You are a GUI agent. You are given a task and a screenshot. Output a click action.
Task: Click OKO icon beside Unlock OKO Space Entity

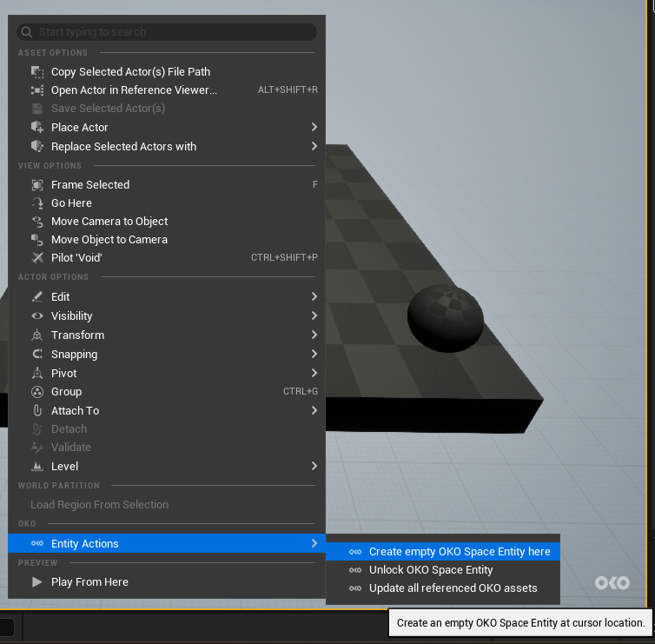coord(355,570)
